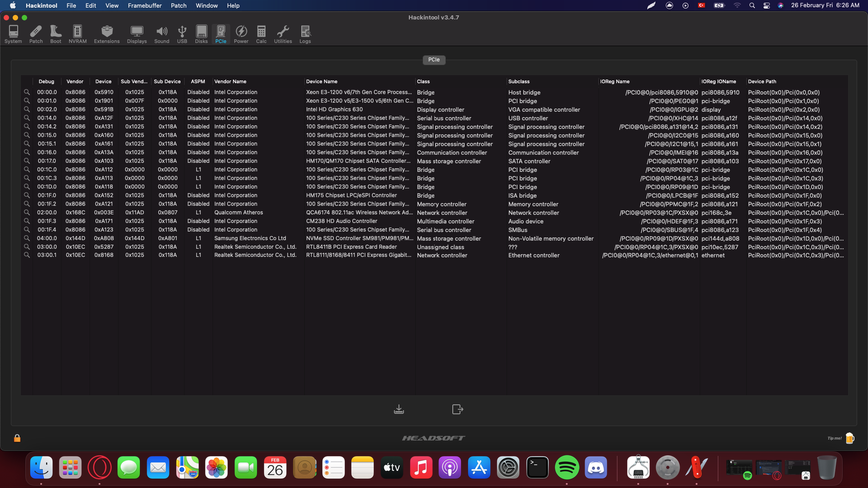Open Spotify from the dock
Screen dimensions: 868x488
tap(566, 468)
